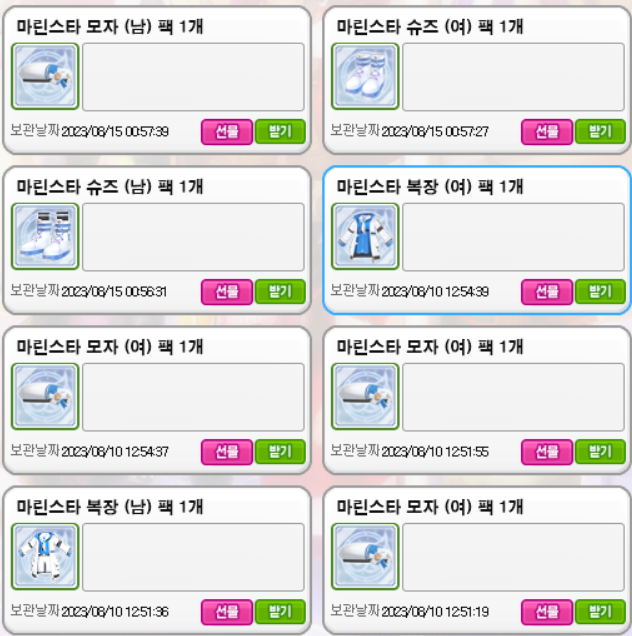632x636 pixels.
Task: Receive the 마린스타 복장 (남) pack with 받기
Action: pyautogui.click(x=280, y=612)
